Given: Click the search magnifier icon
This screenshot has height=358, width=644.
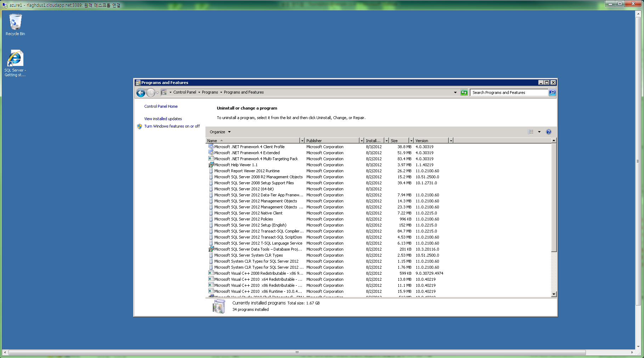Looking at the screenshot, I should point(552,93).
